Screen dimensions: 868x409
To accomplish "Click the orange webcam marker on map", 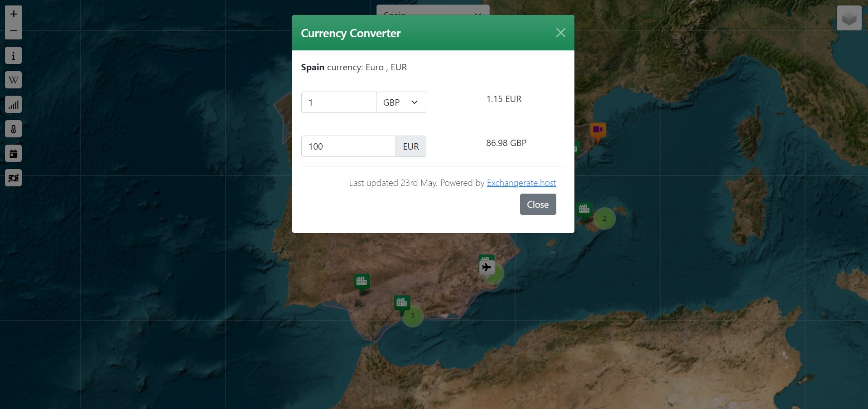I will 598,130.
